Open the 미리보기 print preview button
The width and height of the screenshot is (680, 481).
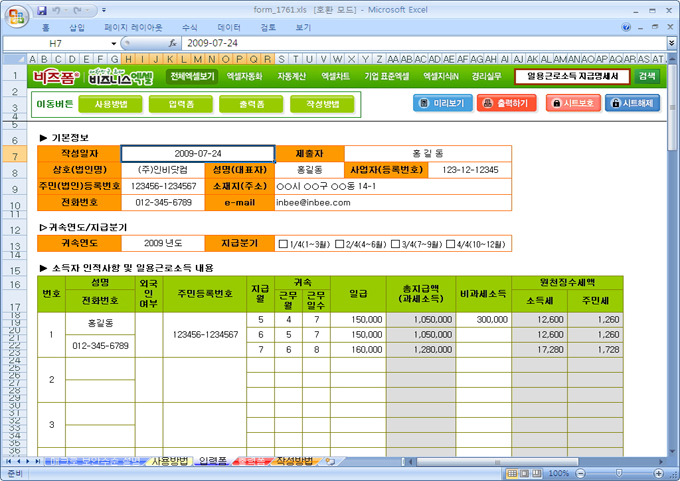click(442, 103)
